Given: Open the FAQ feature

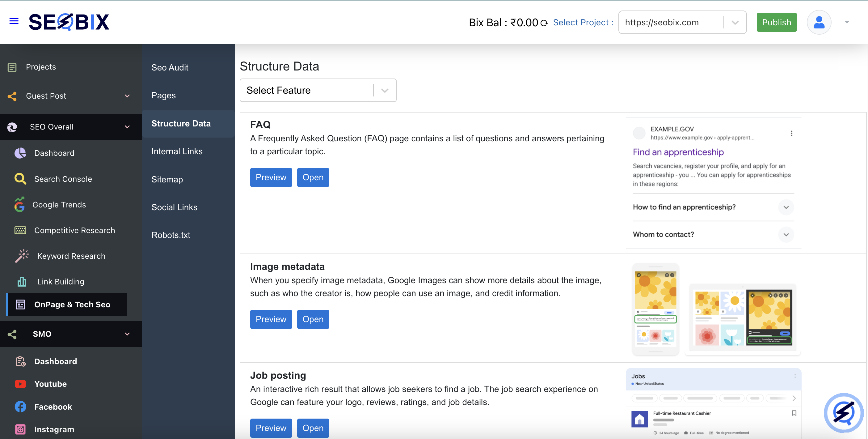Looking at the screenshot, I should 313,177.
